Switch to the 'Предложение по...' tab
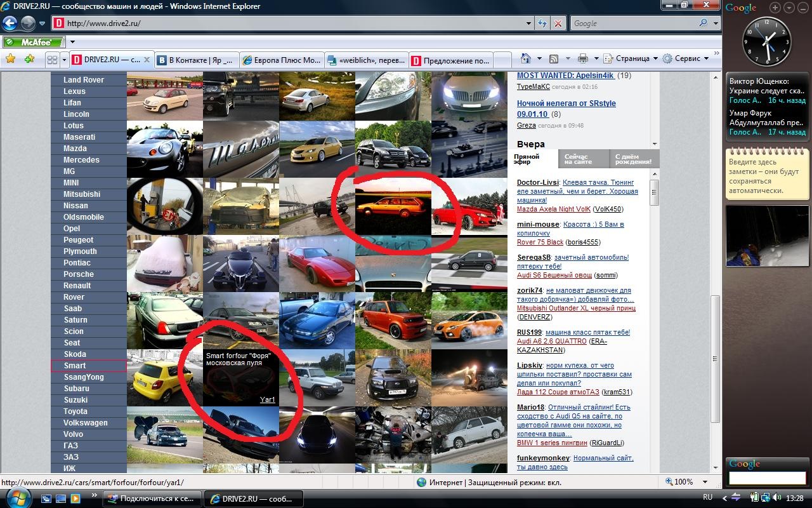This screenshot has height=508, width=812. click(x=451, y=60)
